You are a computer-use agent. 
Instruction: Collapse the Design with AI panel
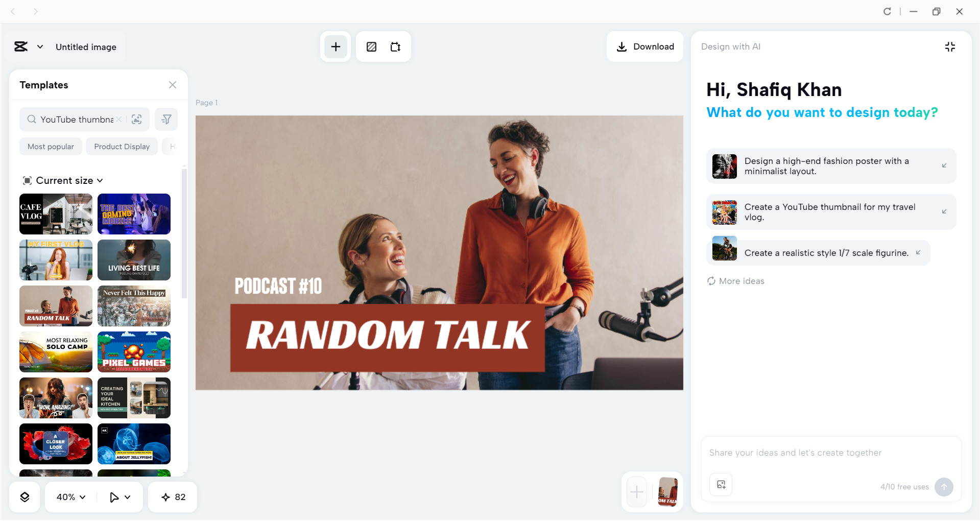click(x=950, y=46)
